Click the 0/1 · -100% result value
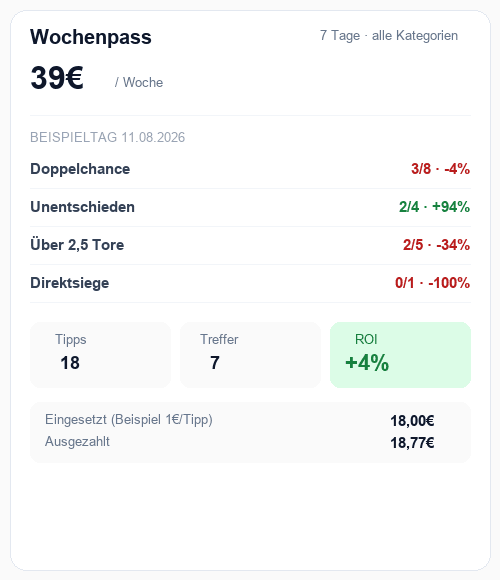Image resolution: width=500 pixels, height=580 pixels. [x=432, y=283]
